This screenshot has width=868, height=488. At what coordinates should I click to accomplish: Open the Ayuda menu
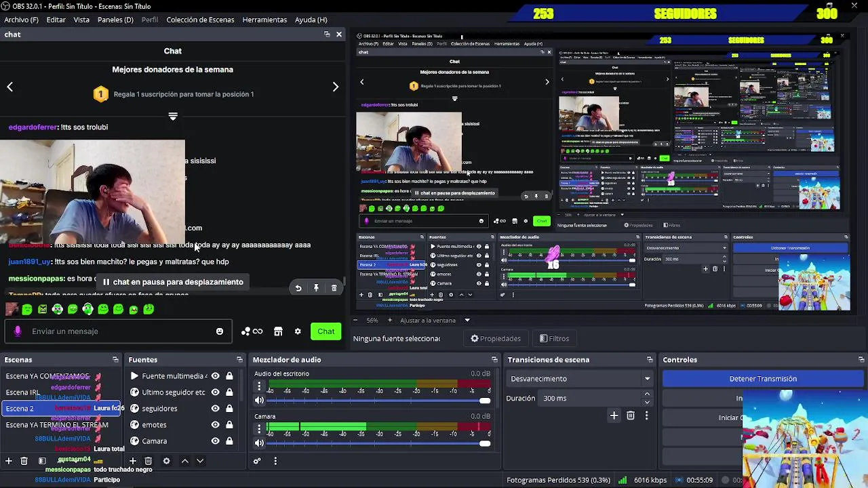coord(311,20)
